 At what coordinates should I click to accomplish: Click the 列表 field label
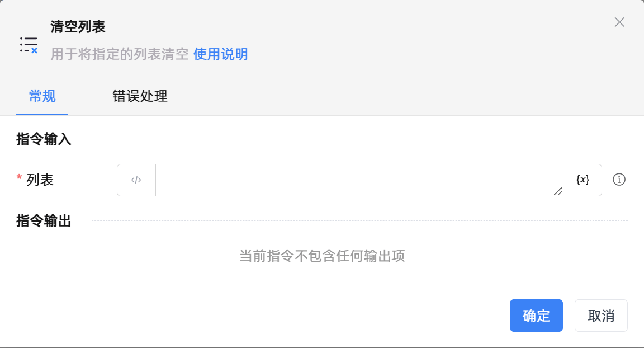(40, 180)
